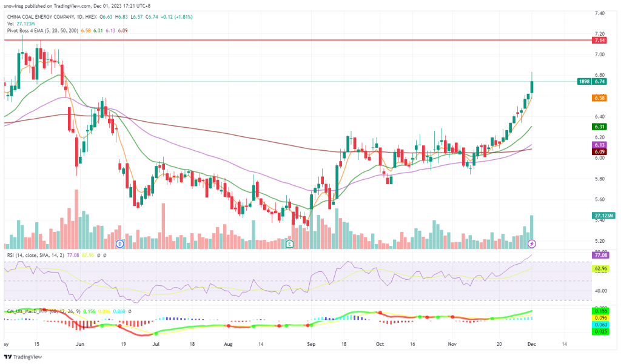This screenshot has height=364, width=621.
Task: Click the green 0.156 MACD axis label
Action: point(600,311)
